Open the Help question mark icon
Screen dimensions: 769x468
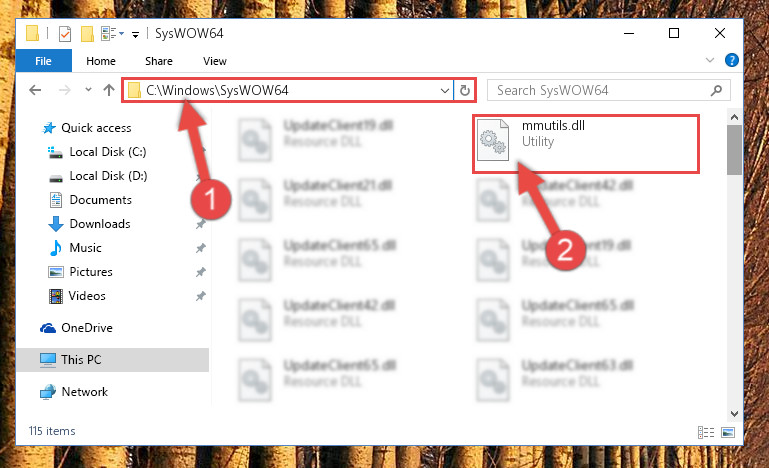731,60
